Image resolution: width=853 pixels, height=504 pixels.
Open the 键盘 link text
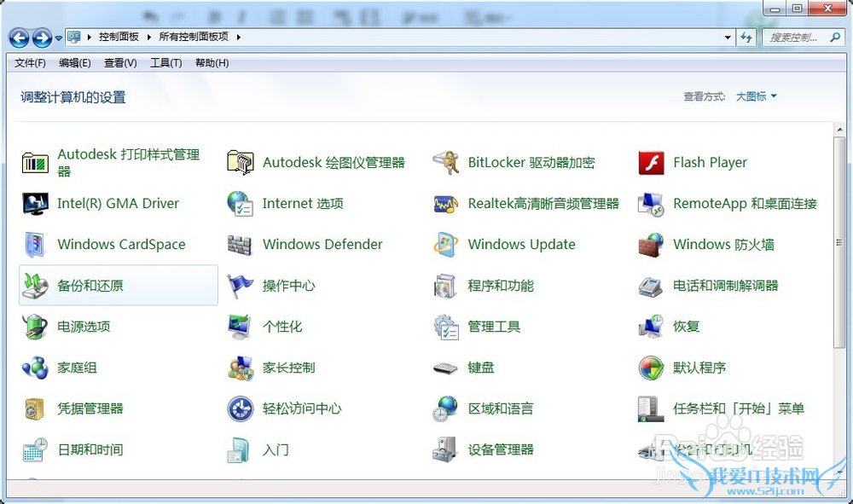click(x=481, y=368)
